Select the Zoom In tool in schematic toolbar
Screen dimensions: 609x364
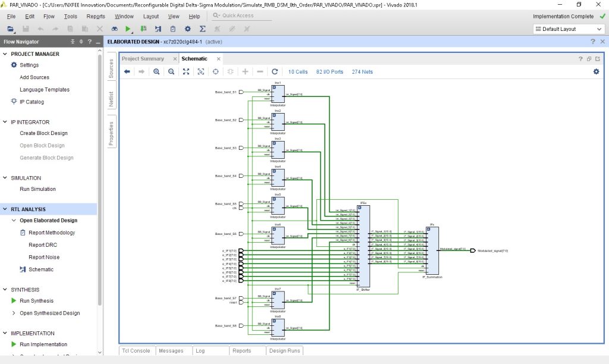pos(156,71)
